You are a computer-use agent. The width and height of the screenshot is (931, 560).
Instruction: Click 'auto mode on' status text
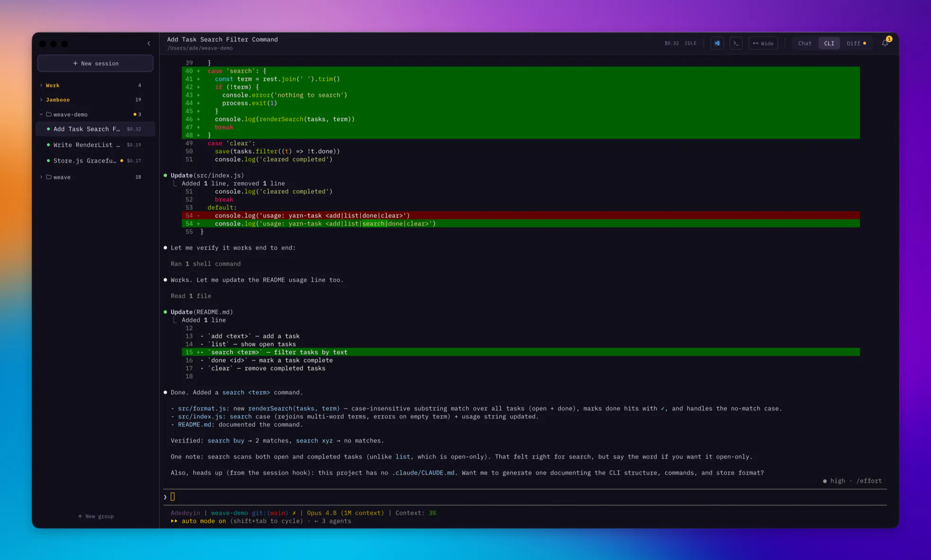(204, 521)
